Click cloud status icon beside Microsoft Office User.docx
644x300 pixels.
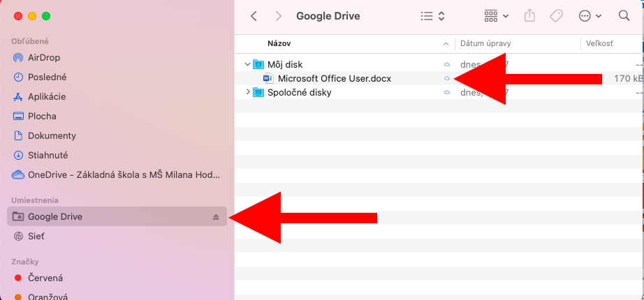(x=447, y=79)
